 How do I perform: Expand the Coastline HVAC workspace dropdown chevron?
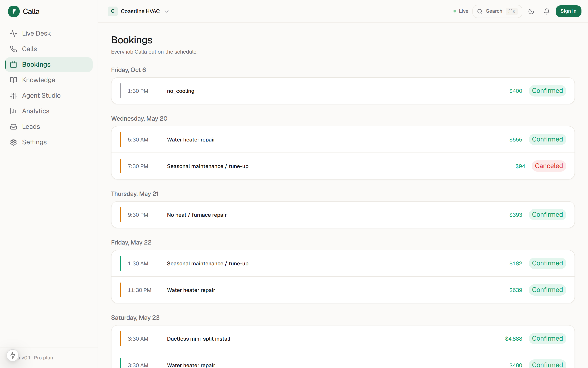(166, 11)
